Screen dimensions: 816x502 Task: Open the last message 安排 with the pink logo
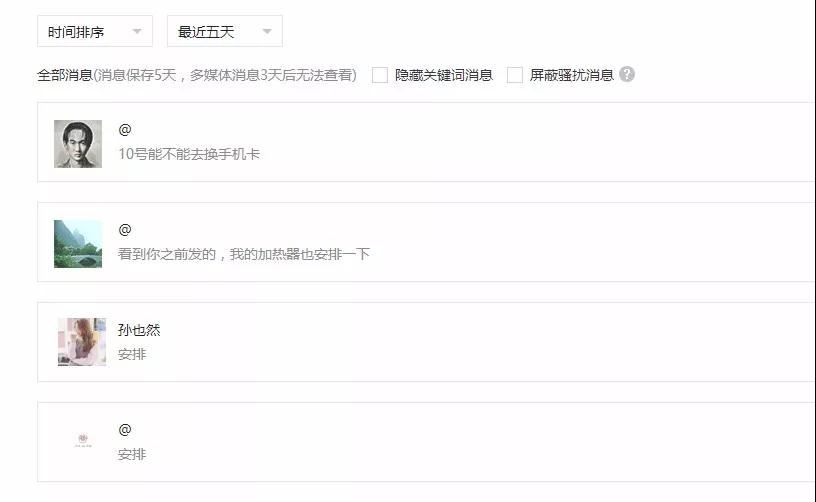coord(132,454)
